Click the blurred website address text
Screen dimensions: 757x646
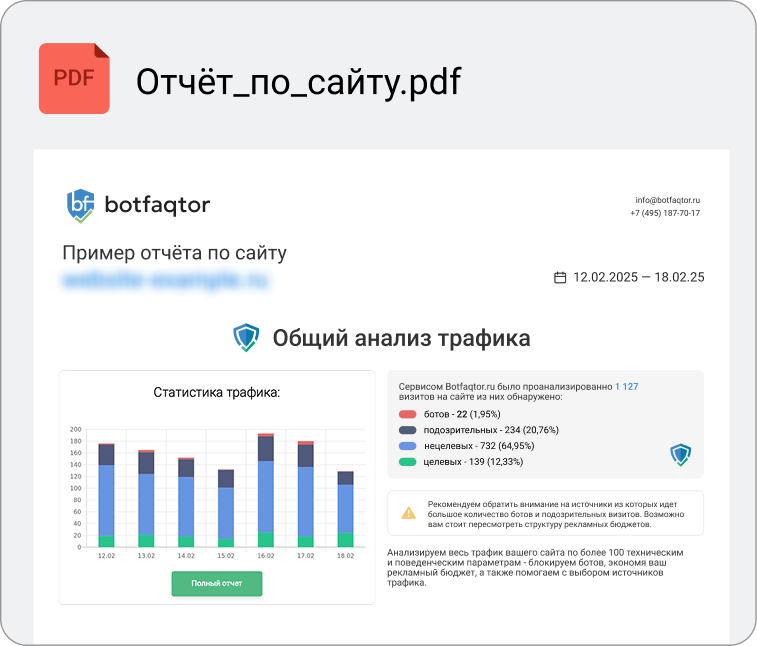166,281
